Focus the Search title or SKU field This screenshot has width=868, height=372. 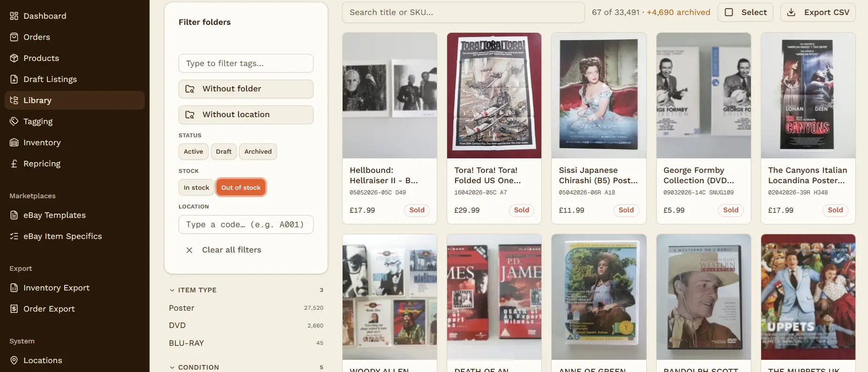(463, 12)
